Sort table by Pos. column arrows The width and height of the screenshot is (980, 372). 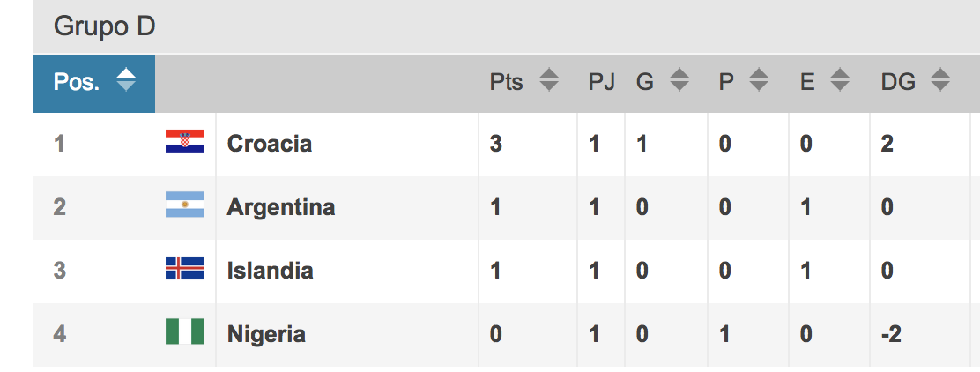(126, 79)
